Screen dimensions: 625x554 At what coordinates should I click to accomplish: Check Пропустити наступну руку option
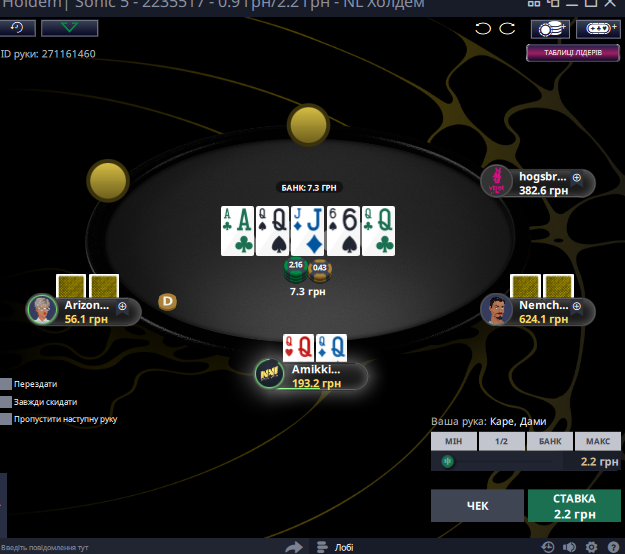point(6,419)
